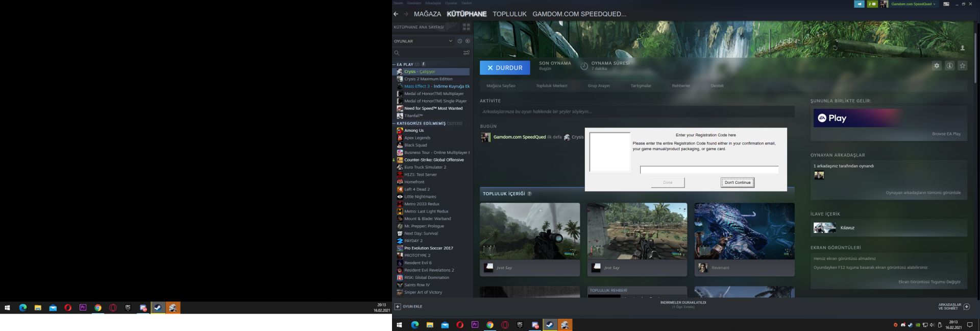
Task: Collapse the EA PLAY category
Action: point(394,64)
